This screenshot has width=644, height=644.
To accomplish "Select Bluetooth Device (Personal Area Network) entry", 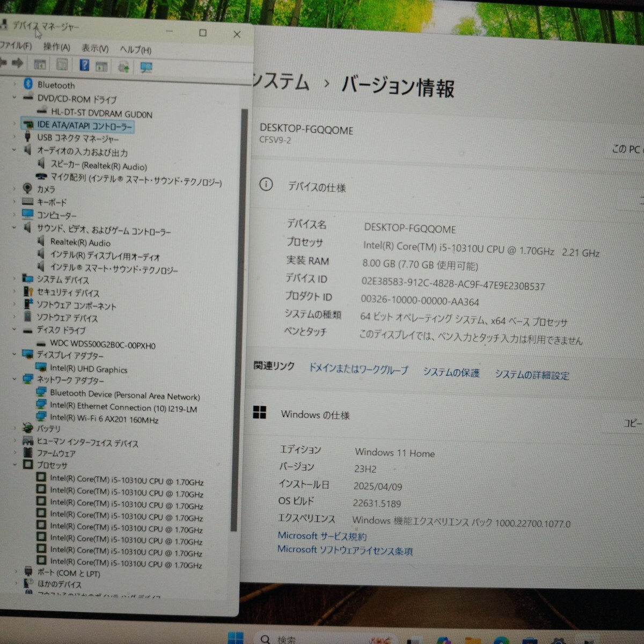I will pos(125,394).
